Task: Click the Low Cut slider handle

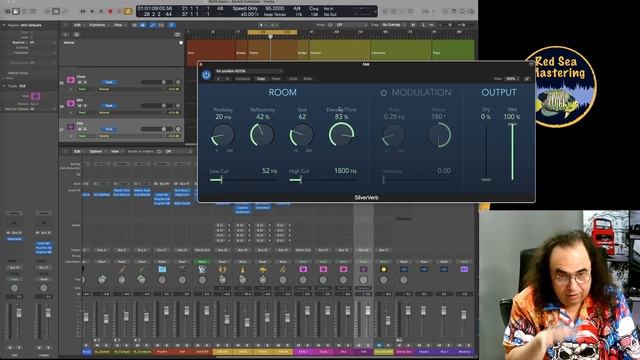Action: (221, 180)
